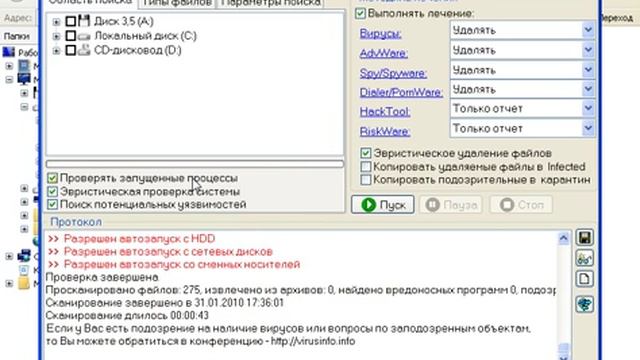Click the green play icon on Пуск
Image resolution: width=640 pixels, height=360 pixels.
click(368, 204)
